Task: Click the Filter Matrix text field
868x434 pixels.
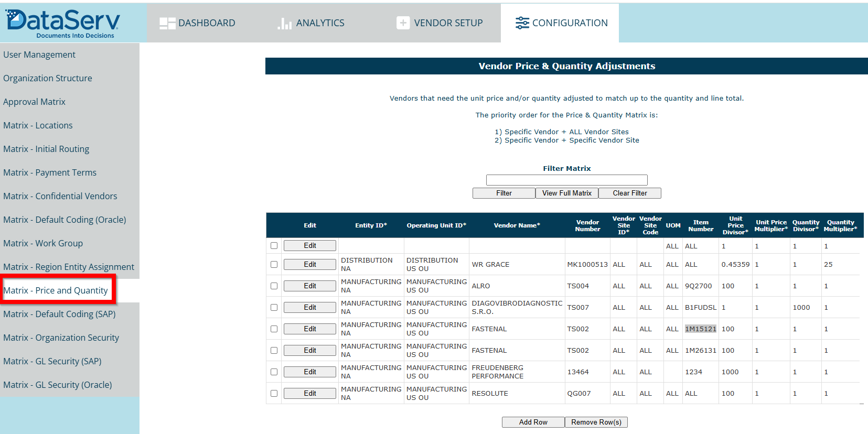Action: coord(566,180)
